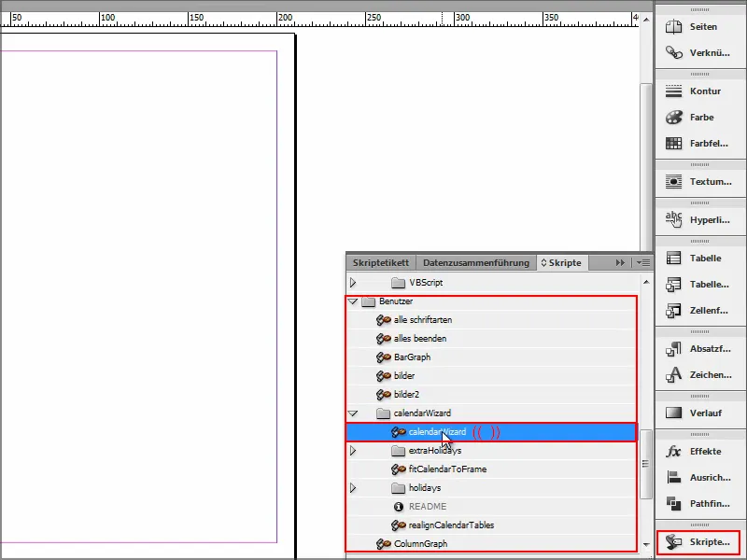
Task: Click script icon beside bilder2
Action: click(x=384, y=394)
